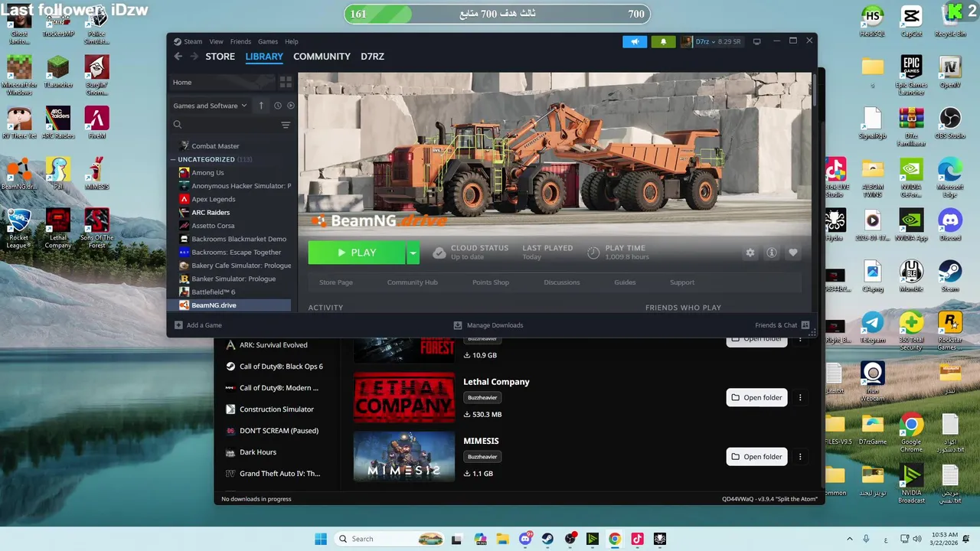Open the Community Hub link
Image resolution: width=980 pixels, height=551 pixels.
coord(413,282)
